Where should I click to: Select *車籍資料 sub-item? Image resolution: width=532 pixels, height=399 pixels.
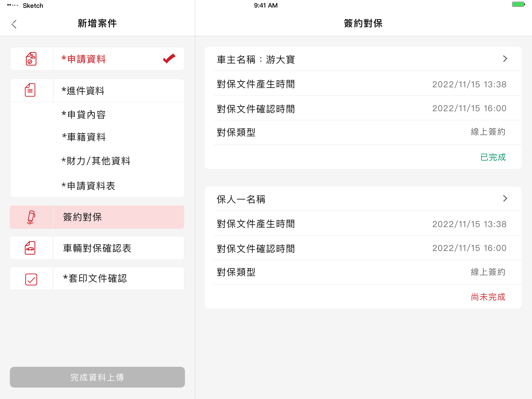point(84,137)
